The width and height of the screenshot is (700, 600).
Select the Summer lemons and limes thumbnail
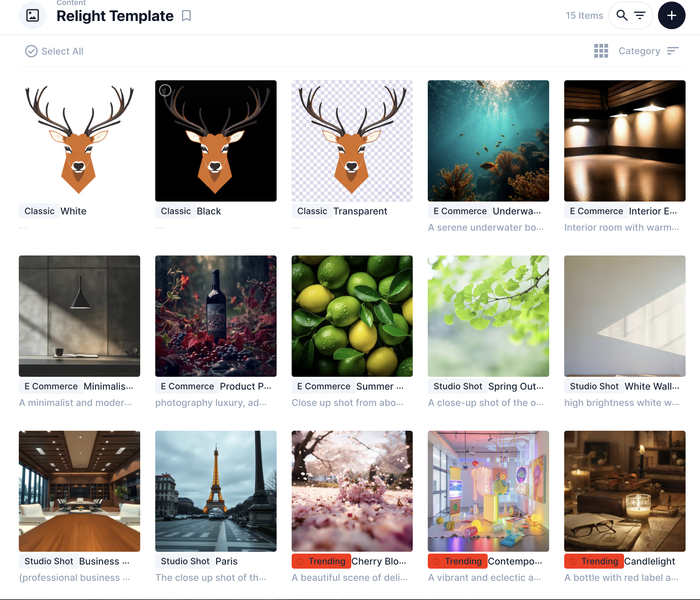[352, 316]
